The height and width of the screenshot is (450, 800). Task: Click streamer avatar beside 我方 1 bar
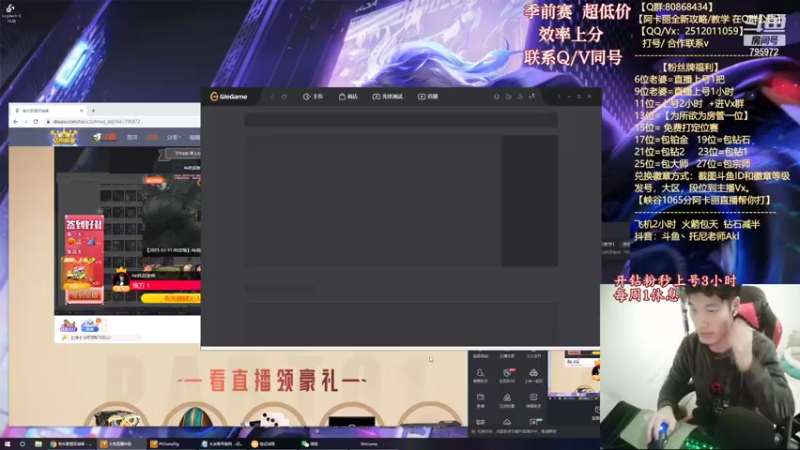pyautogui.click(x=121, y=280)
